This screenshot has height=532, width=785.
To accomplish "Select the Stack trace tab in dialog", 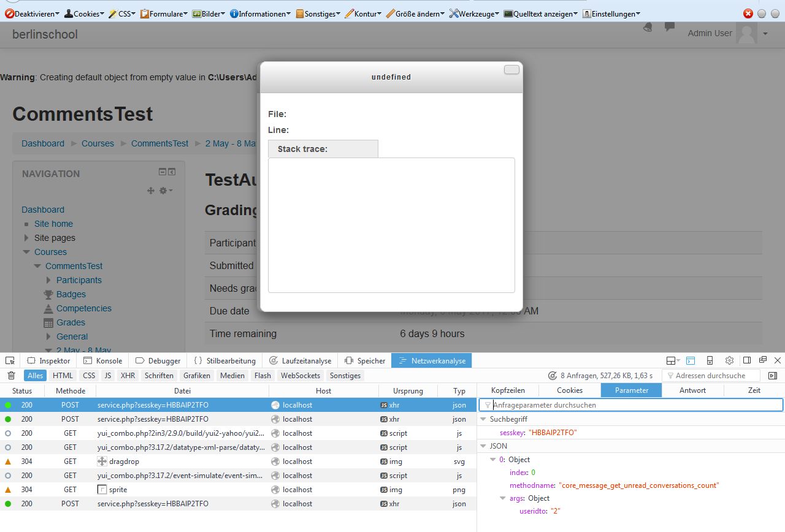I will point(323,149).
